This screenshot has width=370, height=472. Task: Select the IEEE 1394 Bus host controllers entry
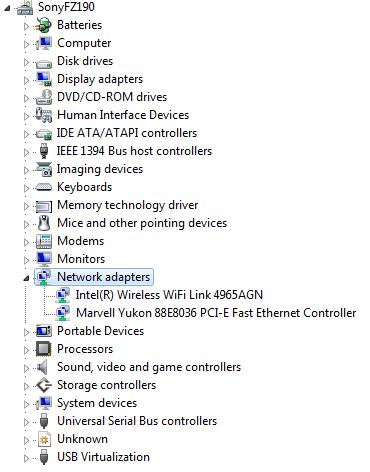pos(134,151)
